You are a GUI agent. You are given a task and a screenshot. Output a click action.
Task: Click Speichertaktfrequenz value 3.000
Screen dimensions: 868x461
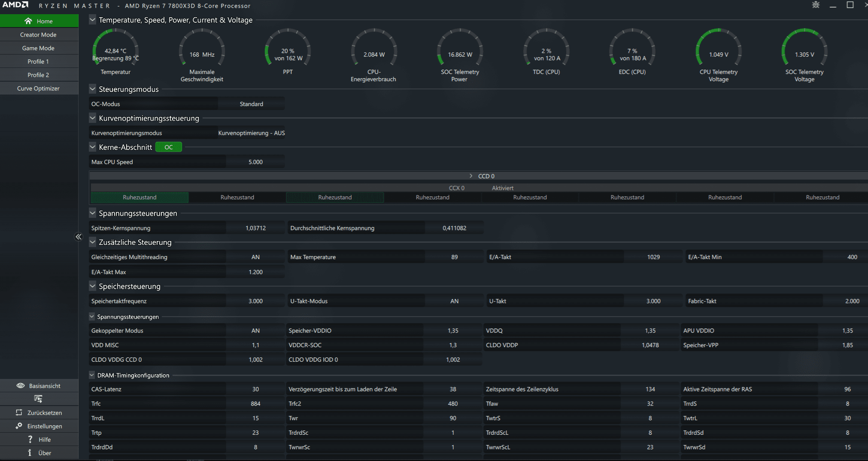[255, 301]
